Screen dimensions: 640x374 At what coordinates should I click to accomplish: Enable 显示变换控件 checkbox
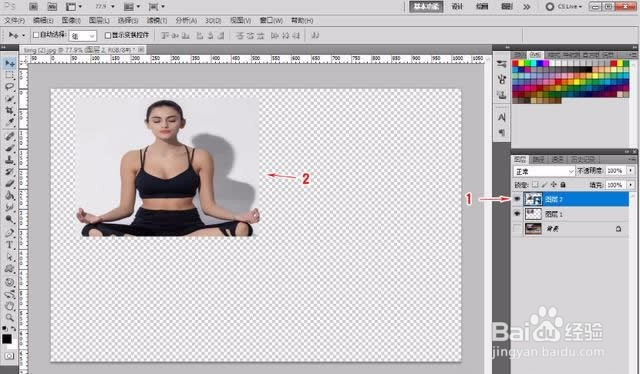tap(108, 36)
